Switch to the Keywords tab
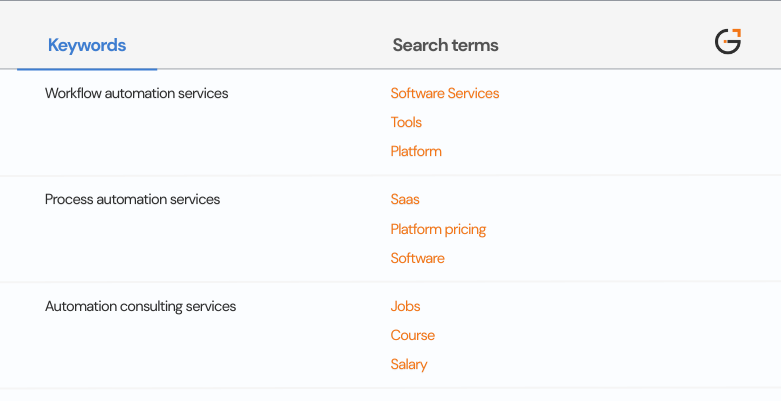This screenshot has height=401, width=781. pos(87,45)
